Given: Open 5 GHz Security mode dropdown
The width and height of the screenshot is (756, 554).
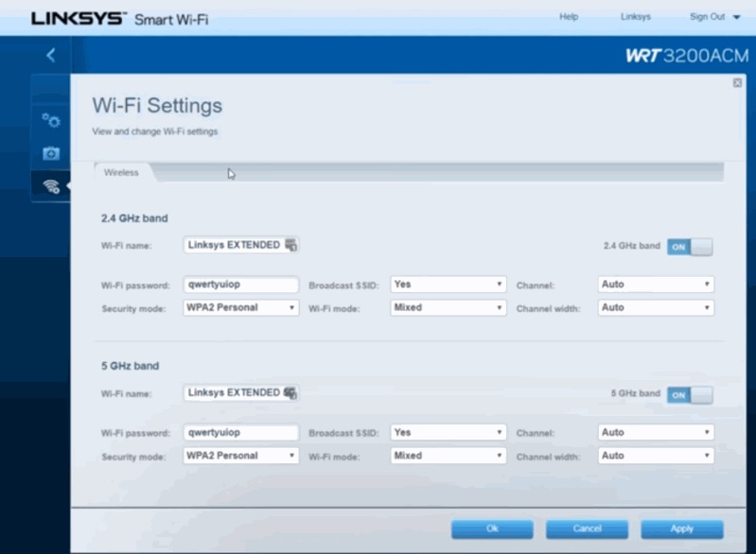Looking at the screenshot, I should [x=240, y=456].
